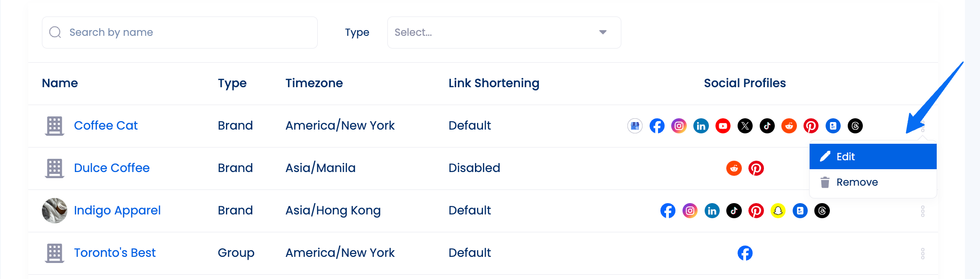Click Coffee Cat's TikTok profile icon
Screen dimensions: 980x279
tap(767, 126)
